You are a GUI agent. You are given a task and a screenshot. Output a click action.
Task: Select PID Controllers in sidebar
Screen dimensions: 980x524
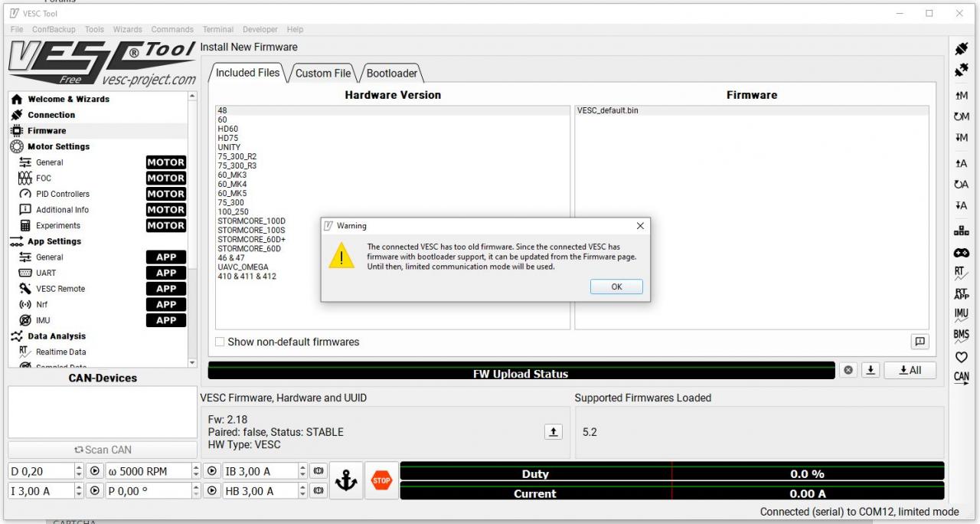pos(63,194)
